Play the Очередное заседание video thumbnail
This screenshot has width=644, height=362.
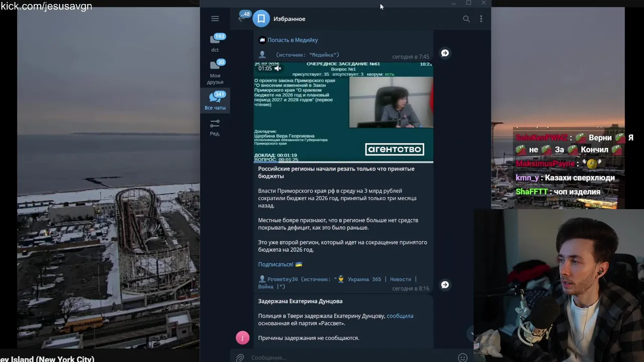tap(343, 112)
